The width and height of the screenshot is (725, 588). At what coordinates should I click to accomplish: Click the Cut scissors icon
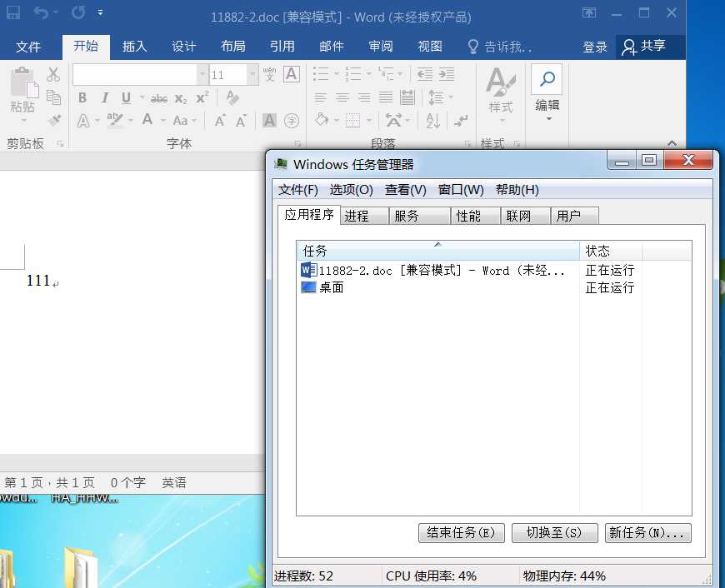pyautogui.click(x=53, y=74)
